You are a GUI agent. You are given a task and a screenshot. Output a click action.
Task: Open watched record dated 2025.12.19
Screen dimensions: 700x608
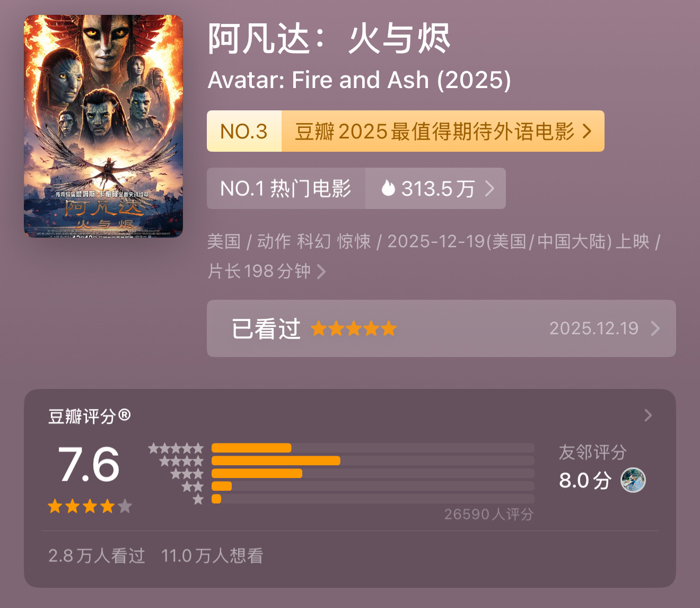tap(593, 328)
